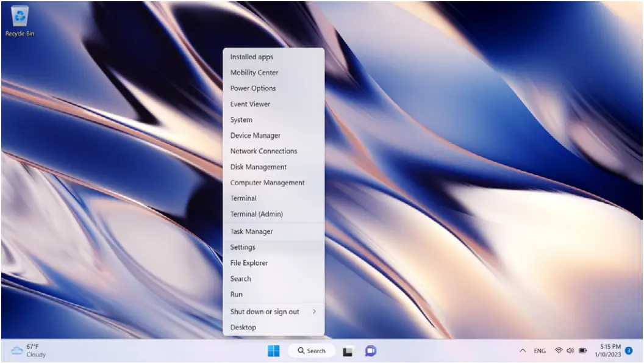Open Terminal (Admin)
The image size is (644, 363).
click(257, 214)
